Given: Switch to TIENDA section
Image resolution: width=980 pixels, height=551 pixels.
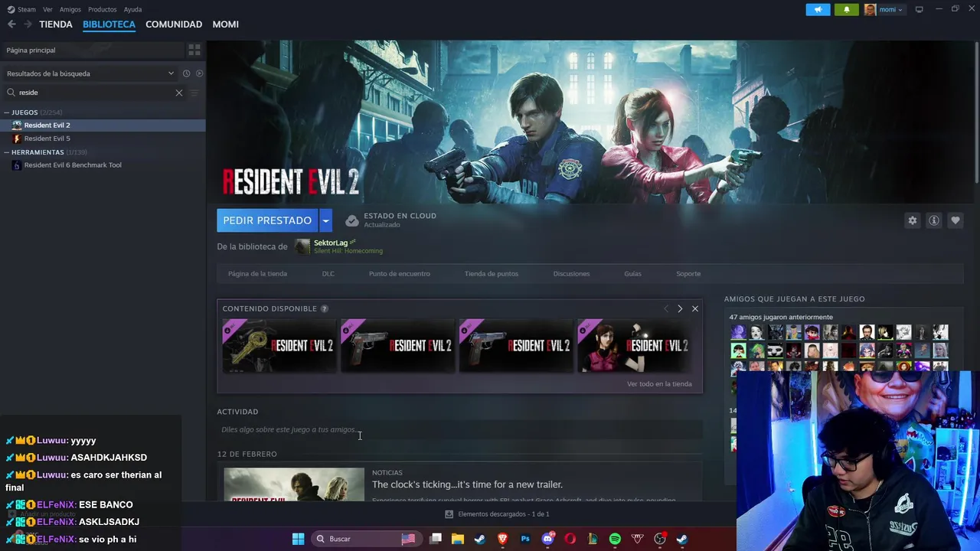Looking at the screenshot, I should (x=56, y=24).
